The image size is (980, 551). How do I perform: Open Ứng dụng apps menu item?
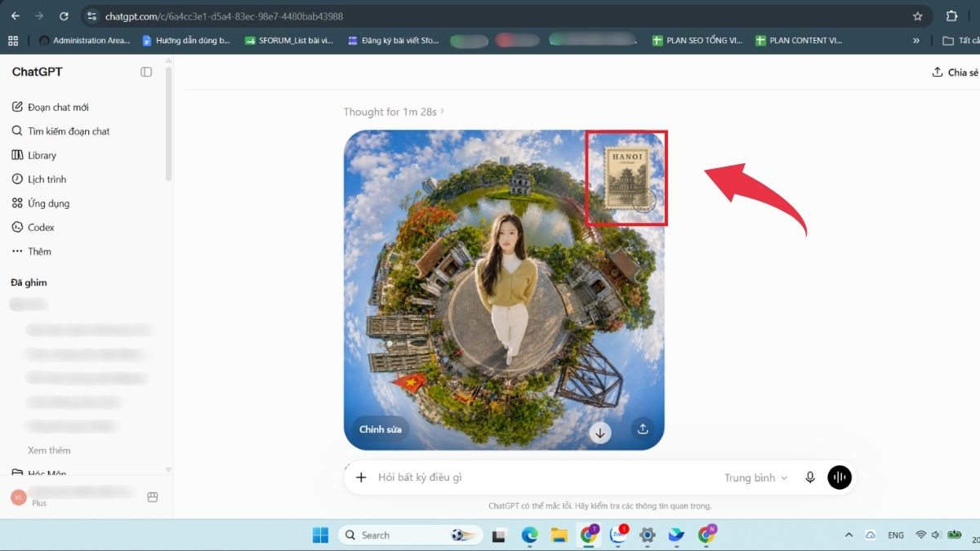(40, 203)
